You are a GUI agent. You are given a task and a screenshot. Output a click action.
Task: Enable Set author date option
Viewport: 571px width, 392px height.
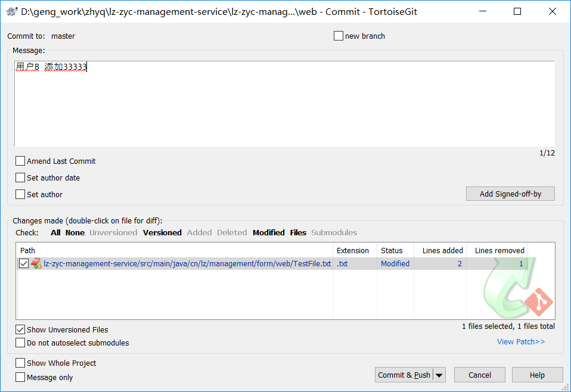20,178
